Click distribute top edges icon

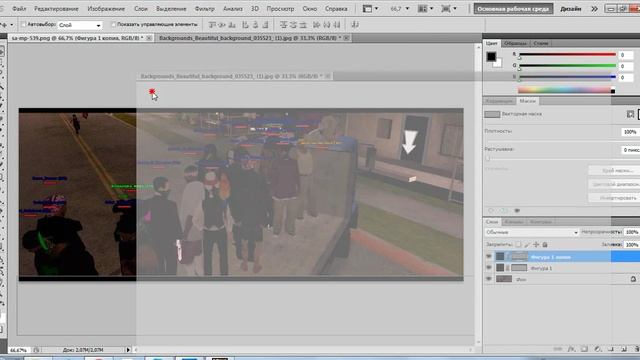pos(283,25)
